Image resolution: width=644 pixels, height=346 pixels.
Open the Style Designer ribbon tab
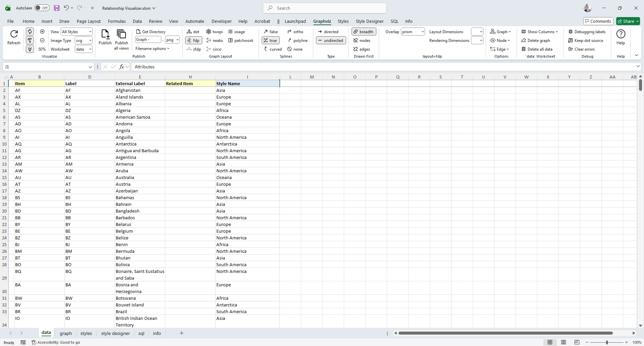tap(369, 21)
